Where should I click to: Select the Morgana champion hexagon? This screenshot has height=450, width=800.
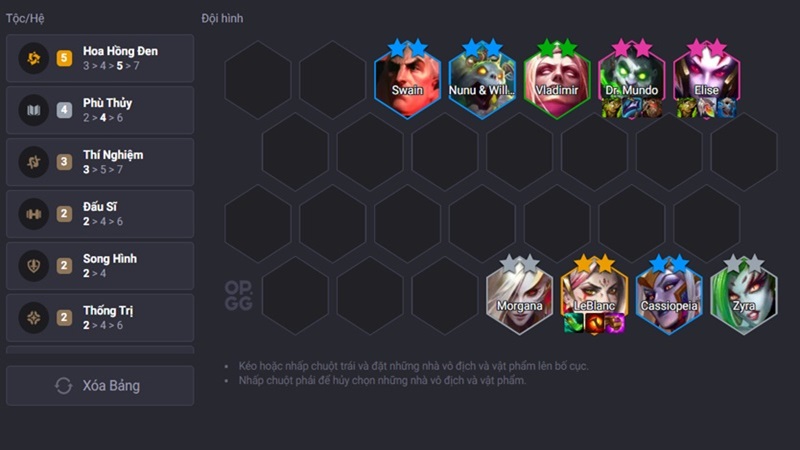pyautogui.click(x=519, y=296)
